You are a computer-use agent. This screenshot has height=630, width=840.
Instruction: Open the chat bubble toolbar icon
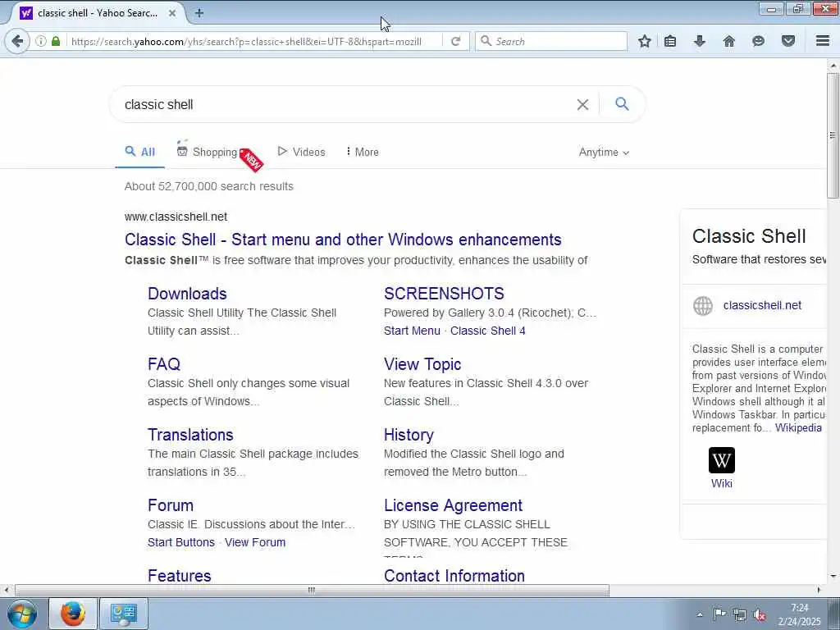coord(758,41)
